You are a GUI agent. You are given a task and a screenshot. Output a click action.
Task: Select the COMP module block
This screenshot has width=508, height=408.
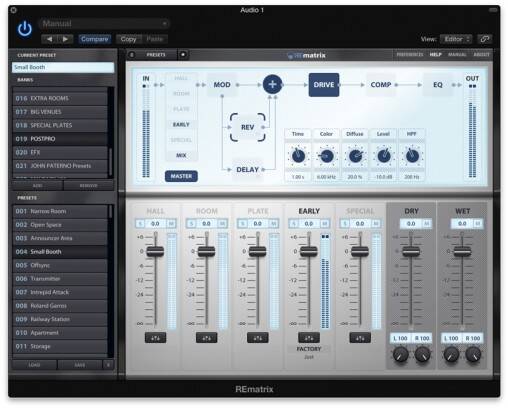point(381,85)
